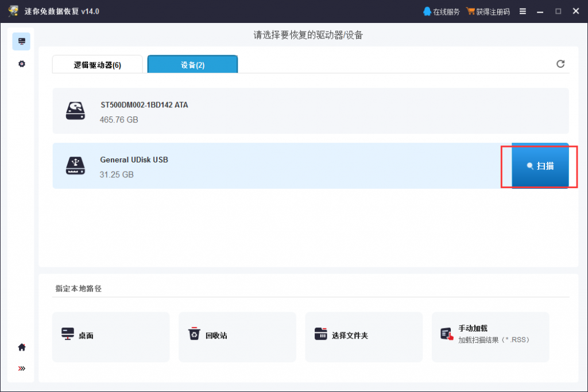588x392 pixels.
Task: Select ST500DM002-1BD142 ATA hard disk icon
Action: click(x=75, y=111)
